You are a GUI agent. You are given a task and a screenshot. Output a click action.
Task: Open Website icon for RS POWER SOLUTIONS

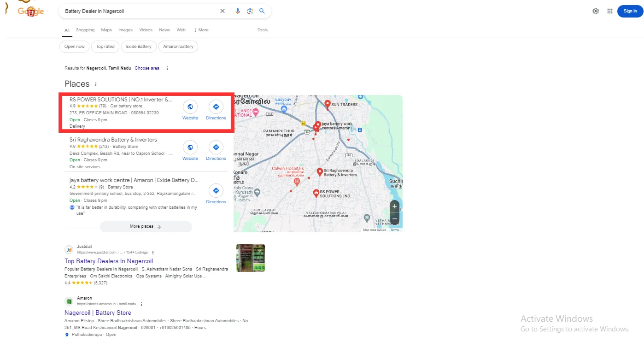point(190,107)
